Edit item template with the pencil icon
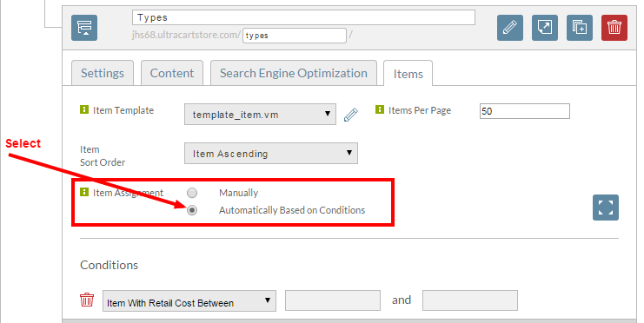 350,115
